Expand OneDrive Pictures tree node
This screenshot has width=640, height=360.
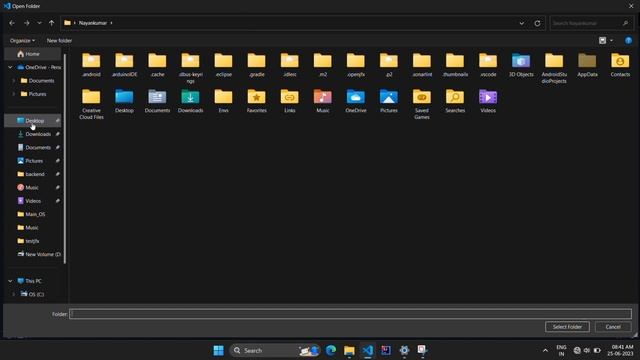(14, 94)
